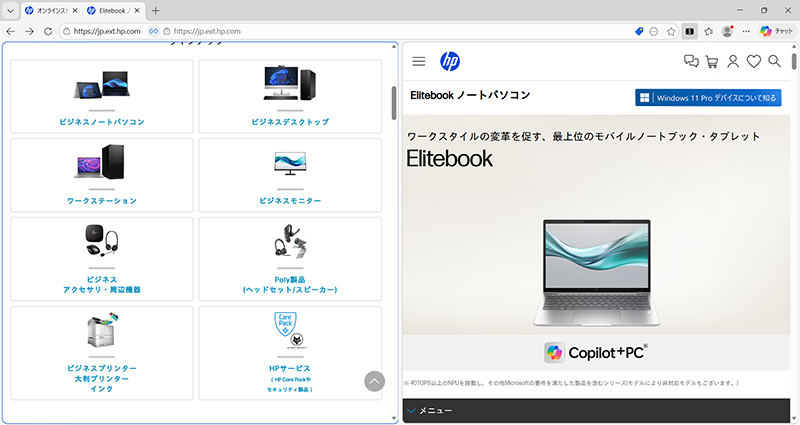The width and height of the screenshot is (800, 425).
Task: Go back to the previous page
Action: [x=10, y=31]
